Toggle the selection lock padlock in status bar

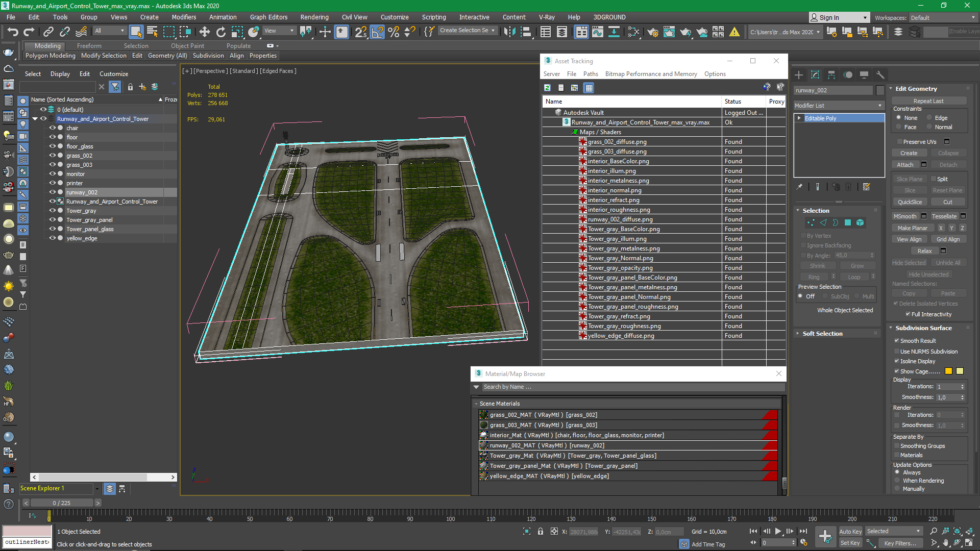[x=541, y=532]
